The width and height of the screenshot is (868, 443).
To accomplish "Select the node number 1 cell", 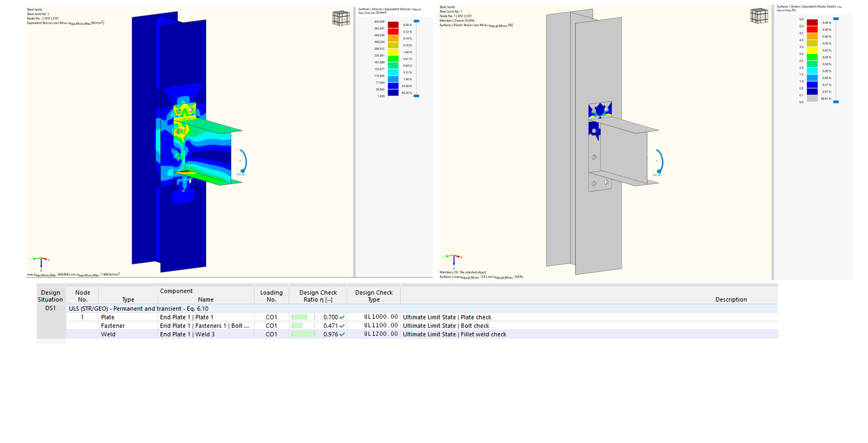I will tap(83, 317).
